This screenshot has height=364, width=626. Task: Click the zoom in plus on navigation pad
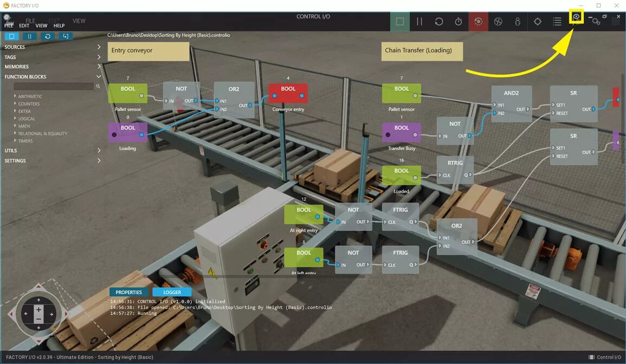click(38, 310)
